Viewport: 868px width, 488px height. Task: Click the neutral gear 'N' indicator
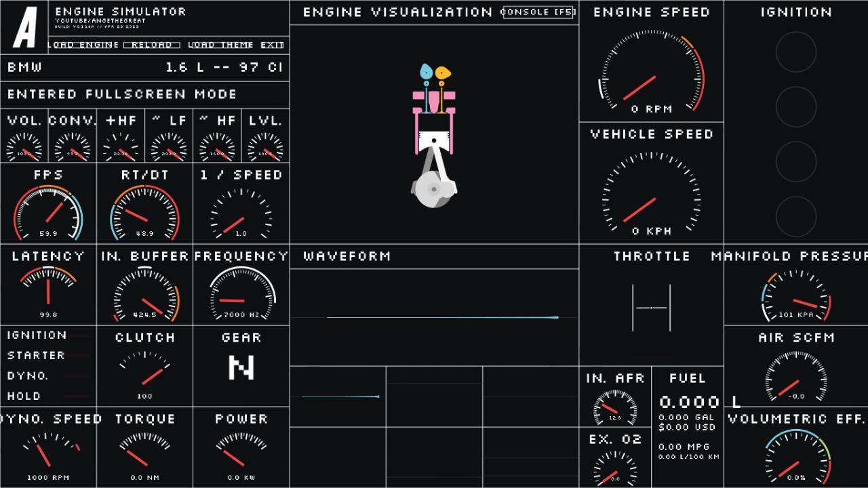coord(241,367)
